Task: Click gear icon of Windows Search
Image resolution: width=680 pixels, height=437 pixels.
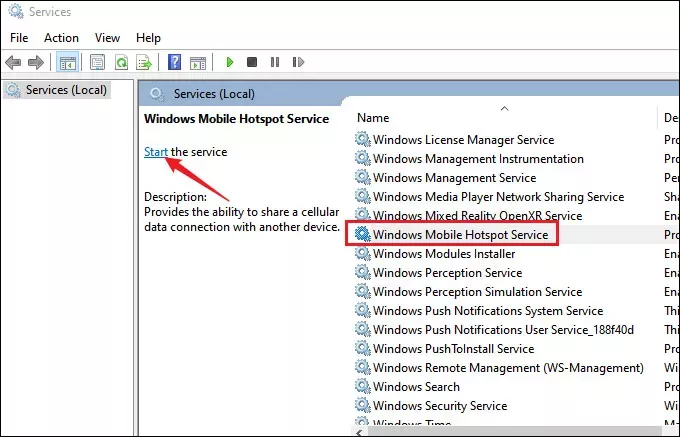Action: 363,386
